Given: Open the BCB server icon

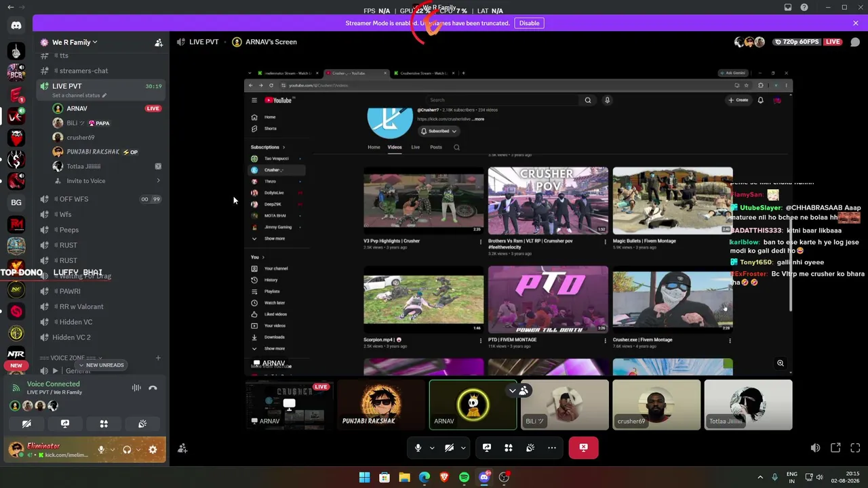Looking at the screenshot, I should (16, 73).
